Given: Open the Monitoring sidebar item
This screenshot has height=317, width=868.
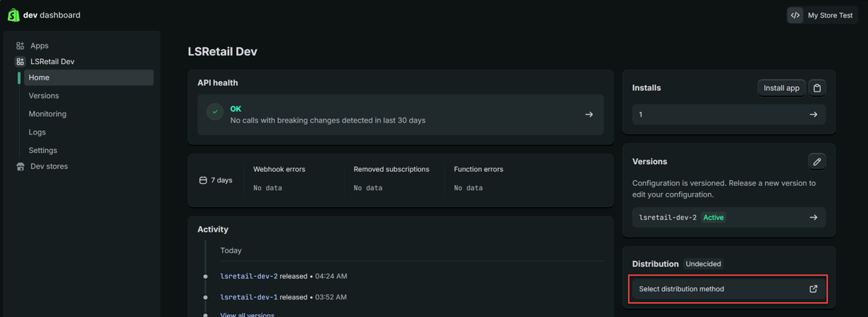Looking at the screenshot, I should pos(47,114).
